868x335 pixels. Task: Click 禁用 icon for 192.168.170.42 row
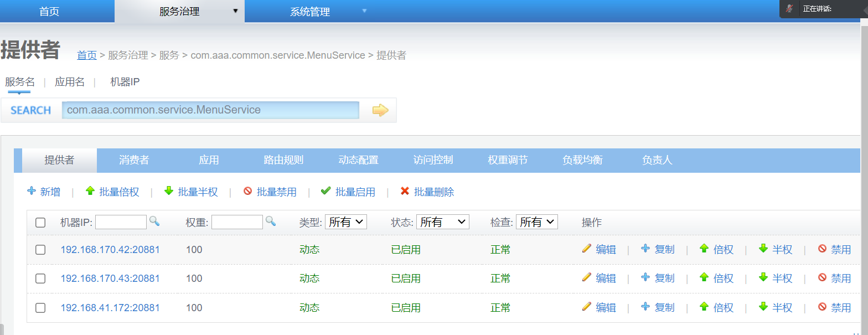pyautogui.click(x=823, y=249)
